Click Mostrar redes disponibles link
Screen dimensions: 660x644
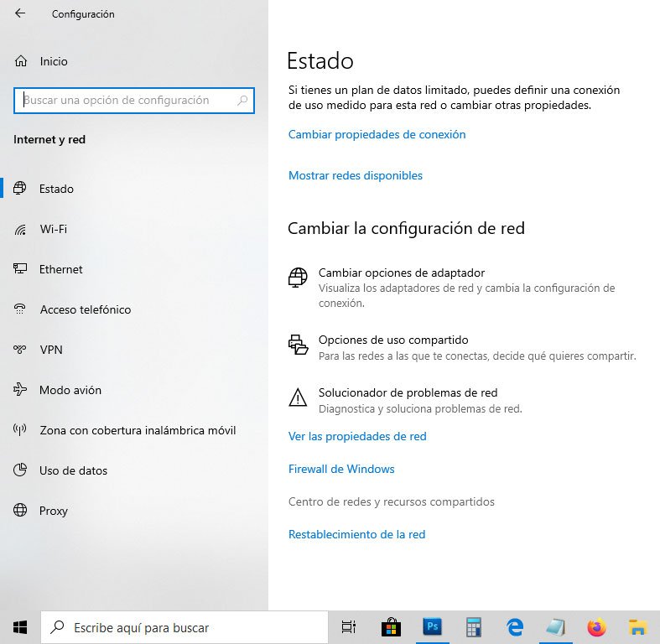pos(356,175)
